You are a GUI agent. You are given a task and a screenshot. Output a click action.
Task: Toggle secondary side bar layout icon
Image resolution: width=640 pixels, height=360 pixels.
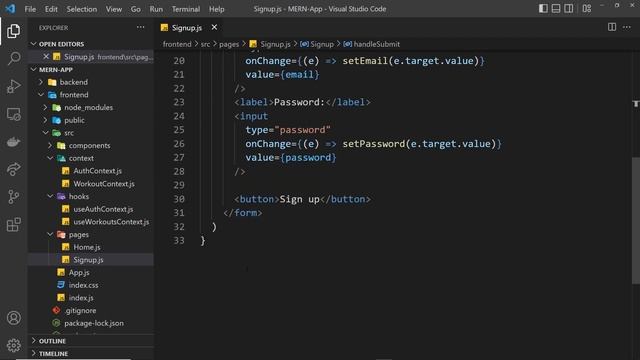568,9
